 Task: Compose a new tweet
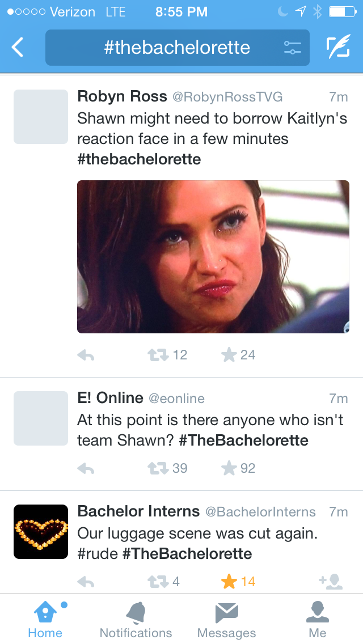coord(338,48)
